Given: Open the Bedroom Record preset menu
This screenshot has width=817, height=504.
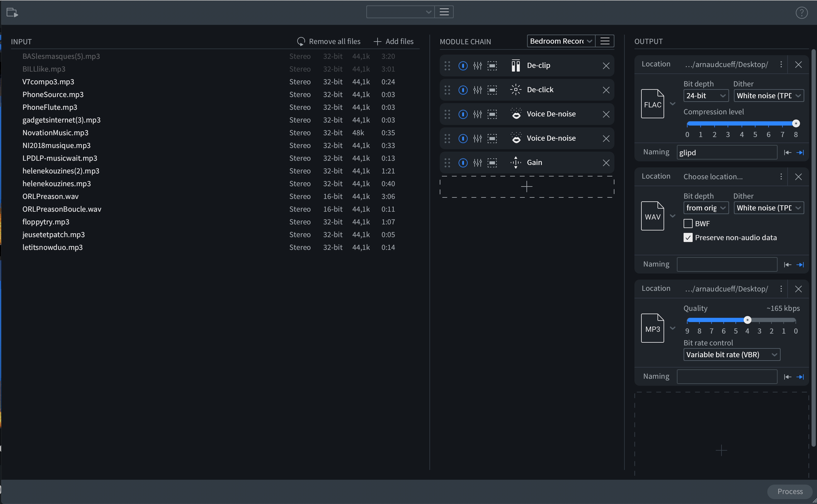Looking at the screenshot, I should pos(561,41).
